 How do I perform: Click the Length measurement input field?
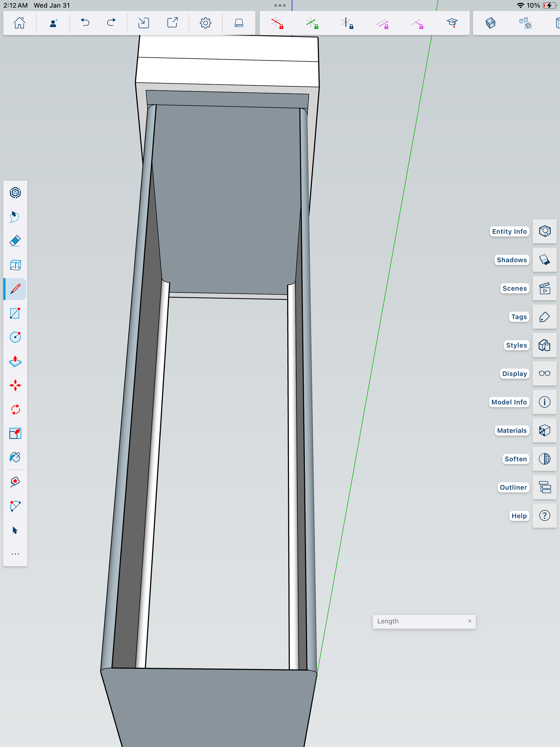(x=419, y=621)
